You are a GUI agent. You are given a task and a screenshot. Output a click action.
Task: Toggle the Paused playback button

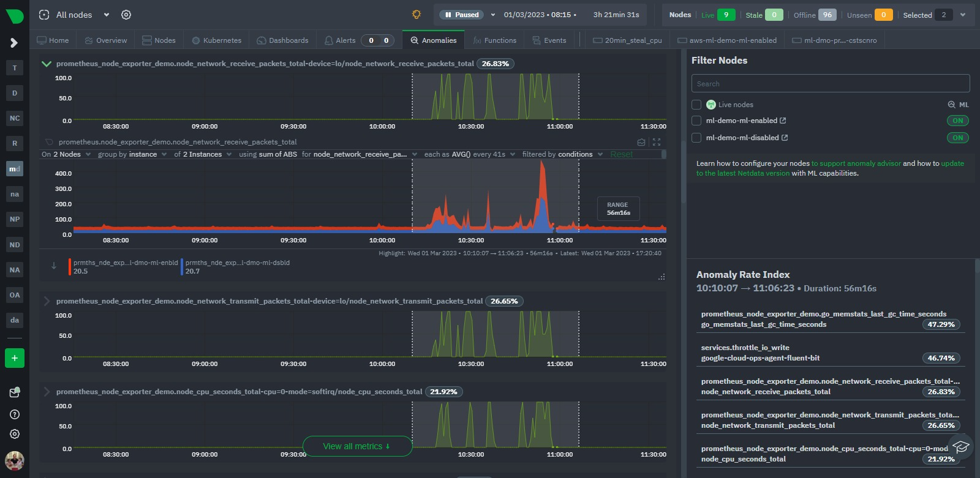coord(462,15)
